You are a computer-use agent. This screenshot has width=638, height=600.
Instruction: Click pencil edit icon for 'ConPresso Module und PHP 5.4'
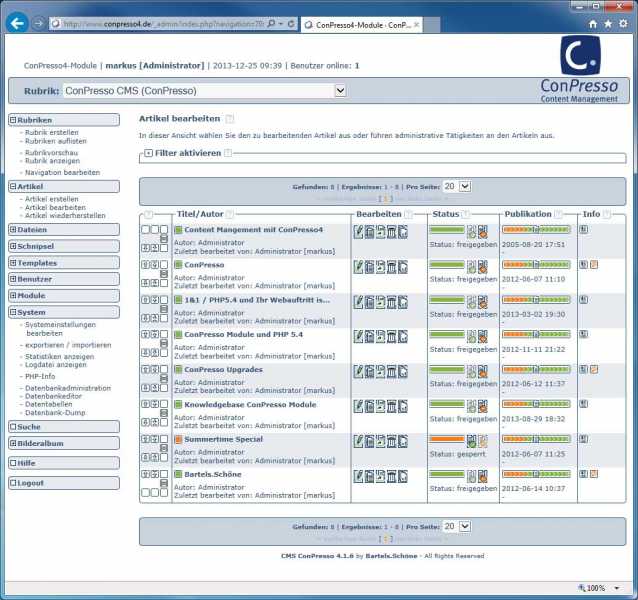pos(358,337)
